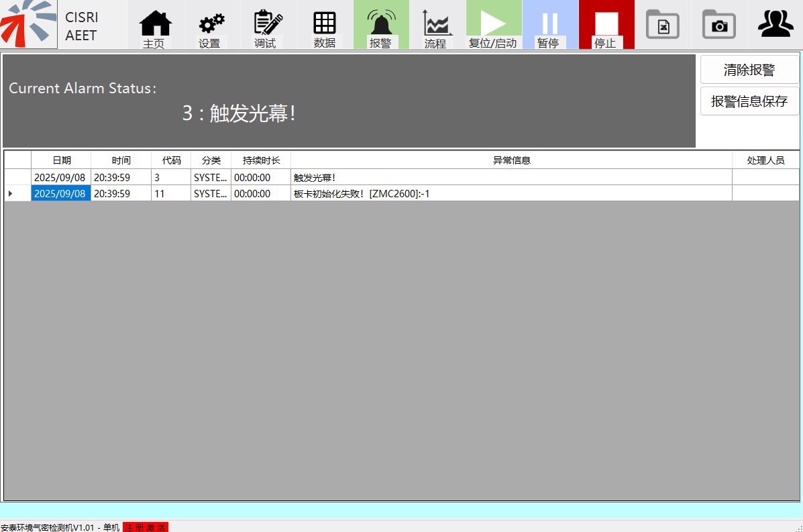Click the 持续时长 column header

pos(261,160)
